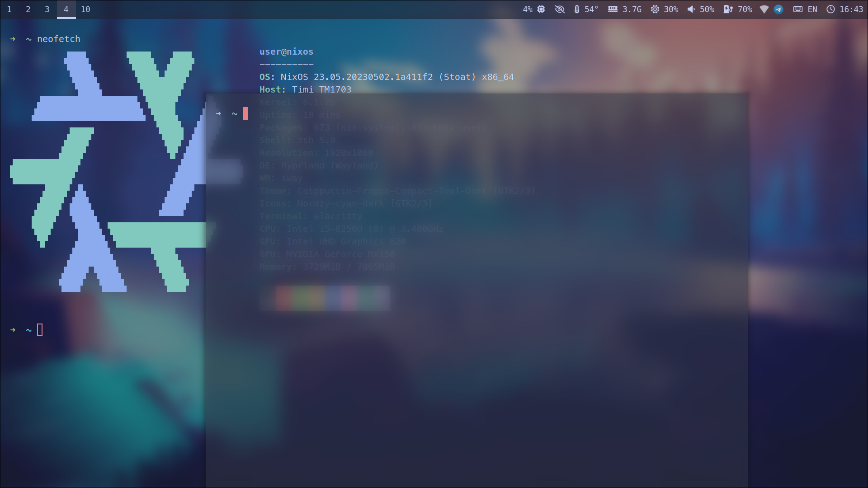Click the thermometer temperature indicator
The height and width of the screenshot is (488, 868).
(x=576, y=9)
